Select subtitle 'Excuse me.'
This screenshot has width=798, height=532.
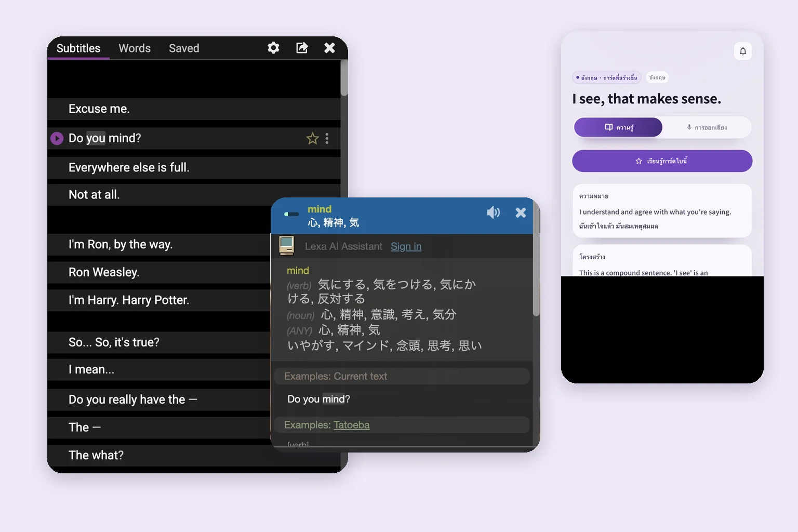click(x=194, y=109)
